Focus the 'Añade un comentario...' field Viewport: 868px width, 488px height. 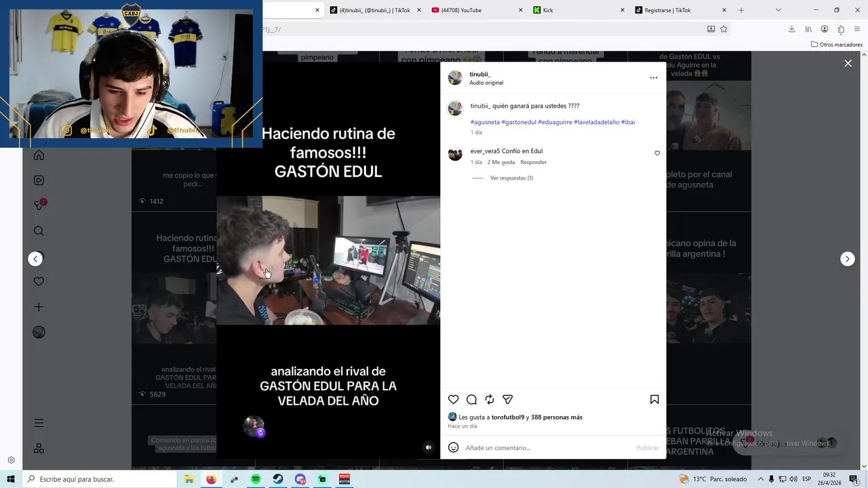point(549,448)
